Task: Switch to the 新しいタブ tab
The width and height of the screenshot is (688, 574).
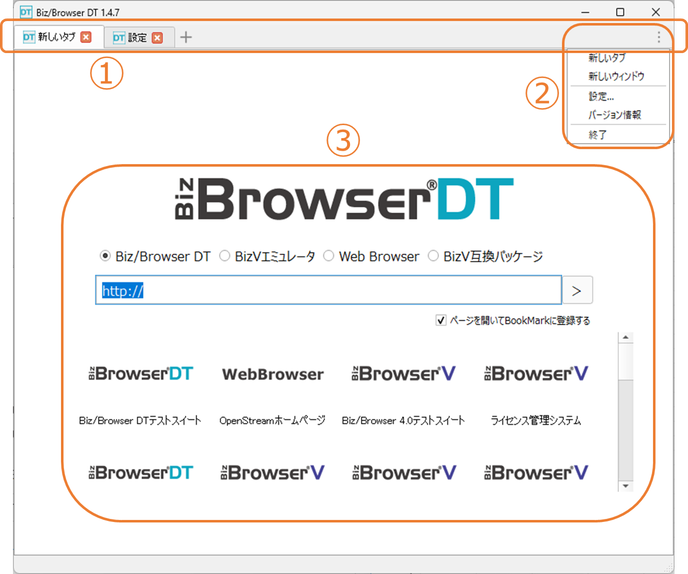Action: point(58,37)
